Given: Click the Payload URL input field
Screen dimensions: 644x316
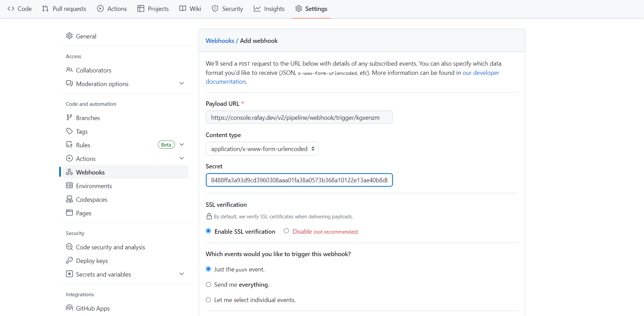Looking at the screenshot, I should click(x=299, y=118).
